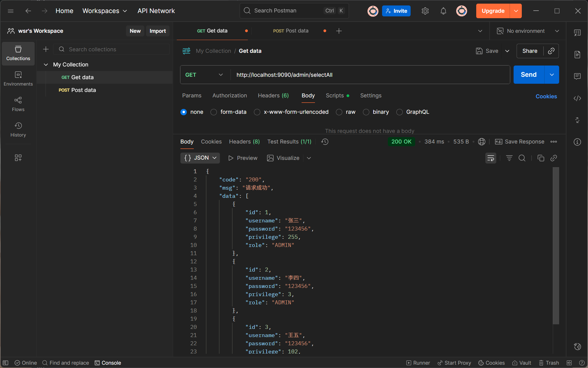Collapse the My Collection tree
The width and height of the screenshot is (588, 368).
coord(46,65)
